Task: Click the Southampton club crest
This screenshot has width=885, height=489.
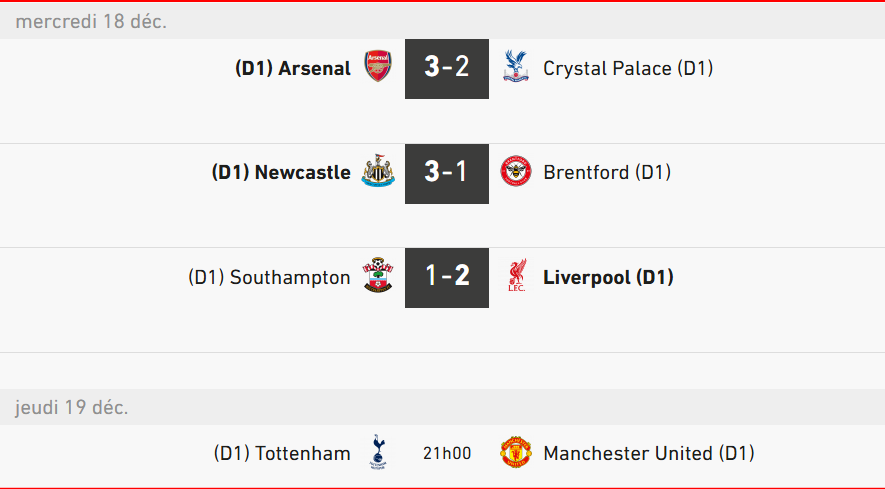Action: point(377,277)
